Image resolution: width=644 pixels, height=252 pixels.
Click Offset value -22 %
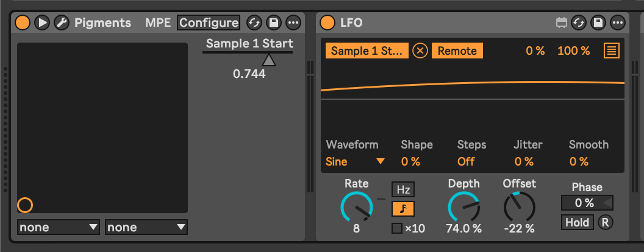pyautogui.click(x=520, y=229)
